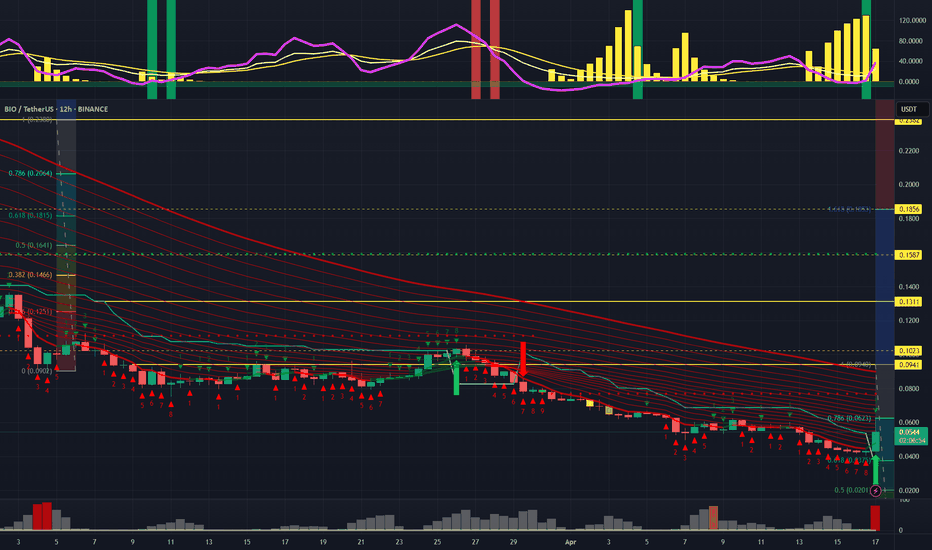Select the 0.1587 price label
The image size is (932, 550).
(909, 255)
